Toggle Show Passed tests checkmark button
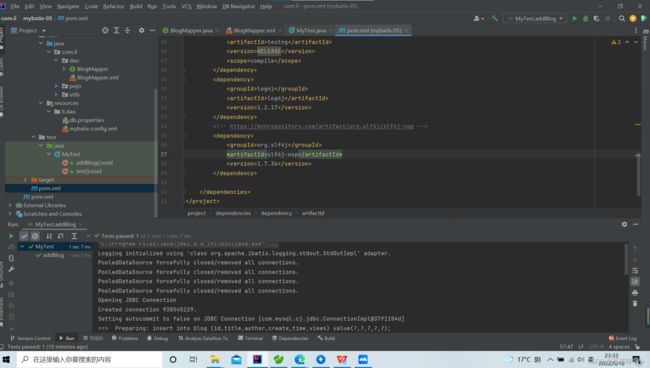Image resolution: width=650 pixels, height=368 pixels. tap(24, 236)
